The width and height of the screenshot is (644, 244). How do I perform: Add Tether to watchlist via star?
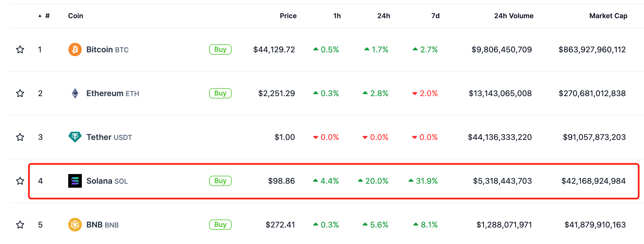[x=20, y=137]
